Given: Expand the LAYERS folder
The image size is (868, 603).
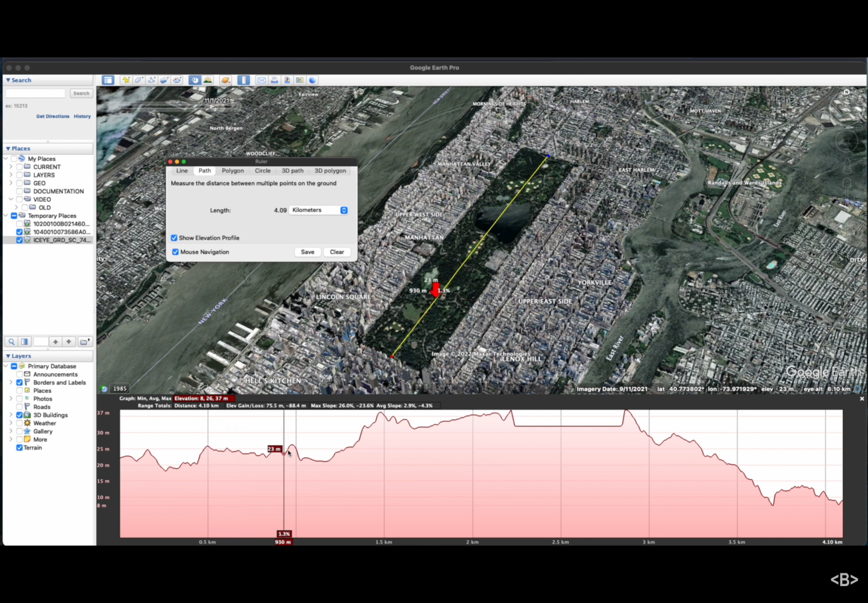Looking at the screenshot, I should point(11,175).
